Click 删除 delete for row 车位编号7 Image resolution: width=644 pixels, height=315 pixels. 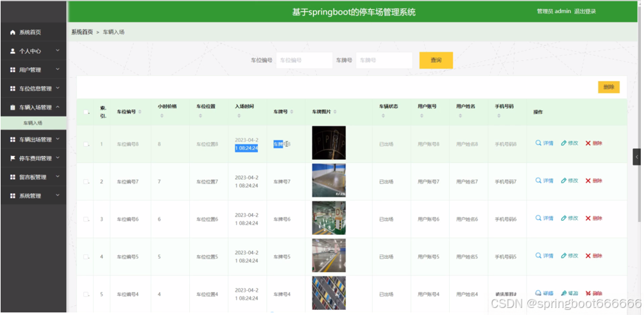tap(593, 181)
